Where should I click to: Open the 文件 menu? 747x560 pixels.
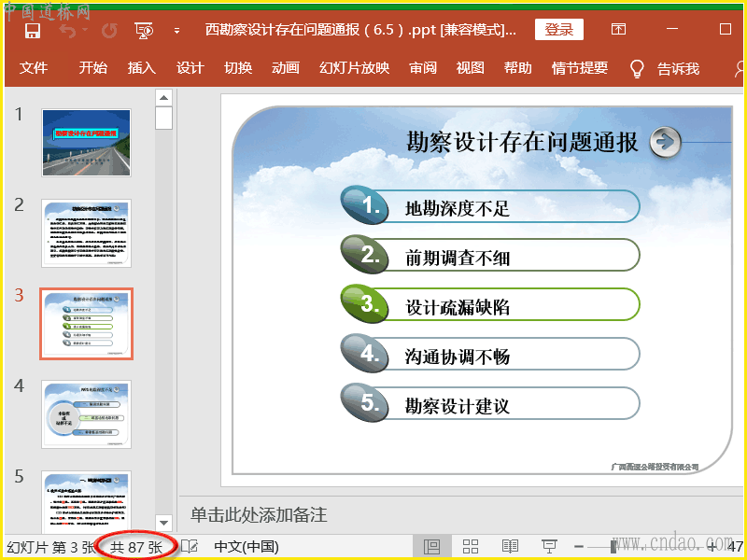point(34,68)
